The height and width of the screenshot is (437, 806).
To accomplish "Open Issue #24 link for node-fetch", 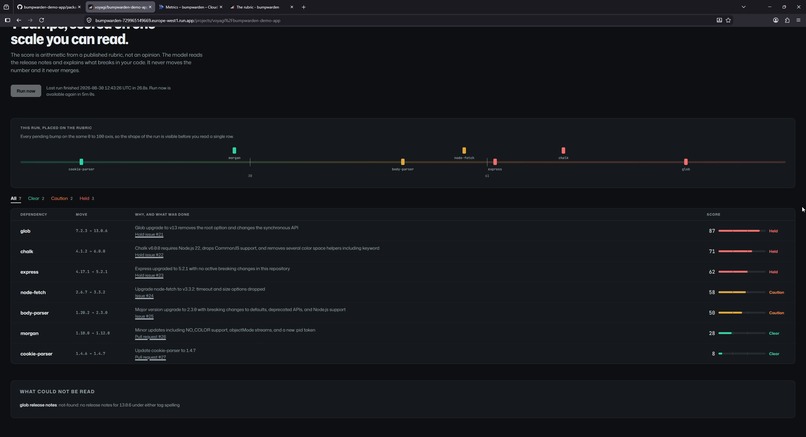I will click(144, 296).
